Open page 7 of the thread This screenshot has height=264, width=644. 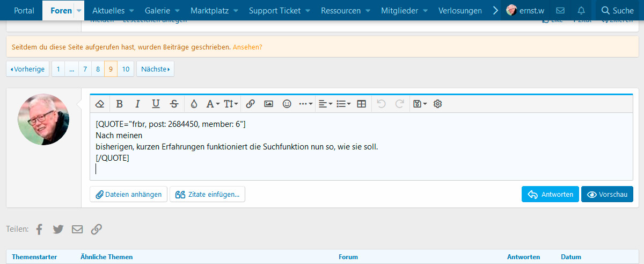pyautogui.click(x=85, y=69)
